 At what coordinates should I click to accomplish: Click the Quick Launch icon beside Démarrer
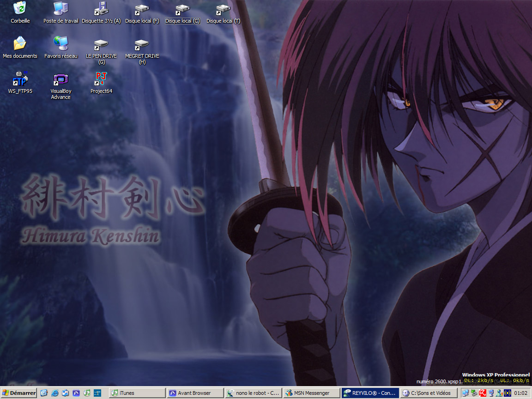[x=44, y=393]
